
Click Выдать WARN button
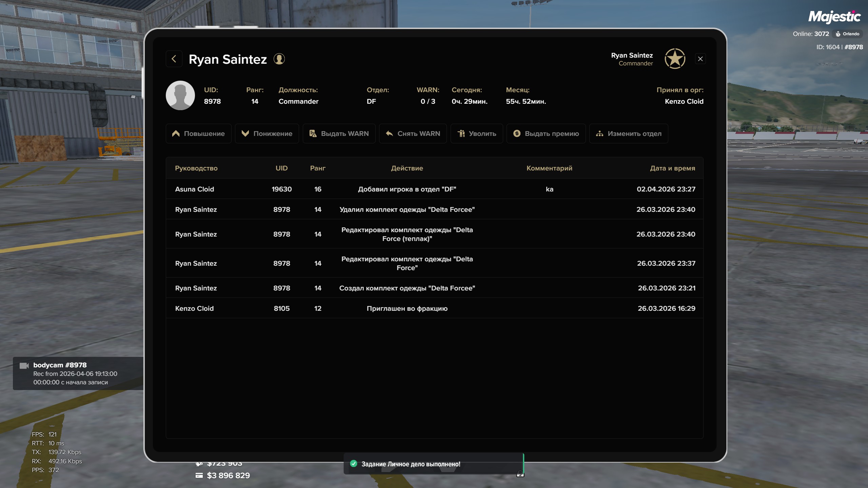click(x=339, y=134)
